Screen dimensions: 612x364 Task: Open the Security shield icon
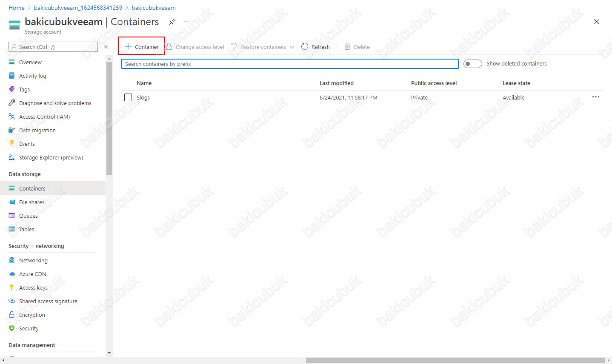(x=12, y=328)
